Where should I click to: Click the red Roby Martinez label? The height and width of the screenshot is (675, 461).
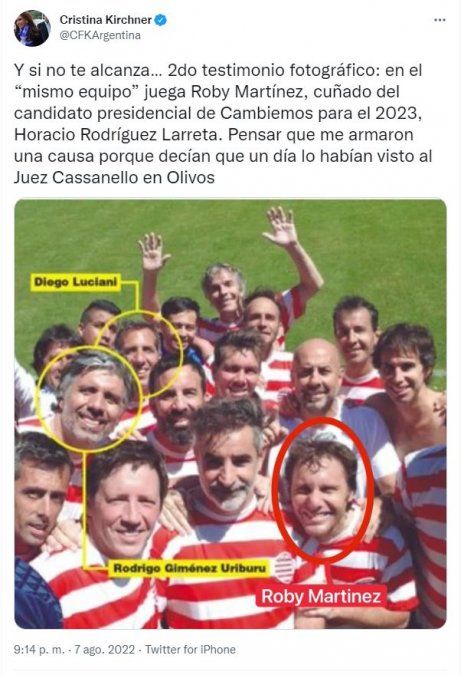(321, 597)
